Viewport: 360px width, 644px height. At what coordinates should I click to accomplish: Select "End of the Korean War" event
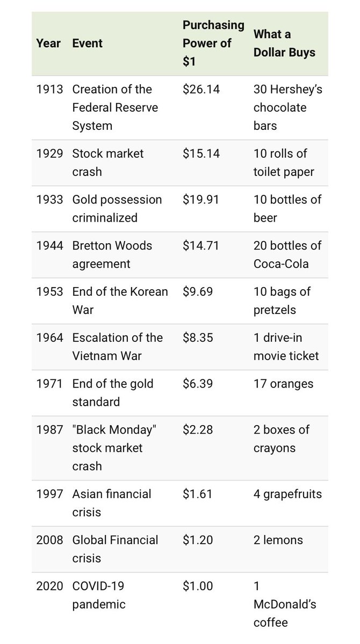point(120,301)
